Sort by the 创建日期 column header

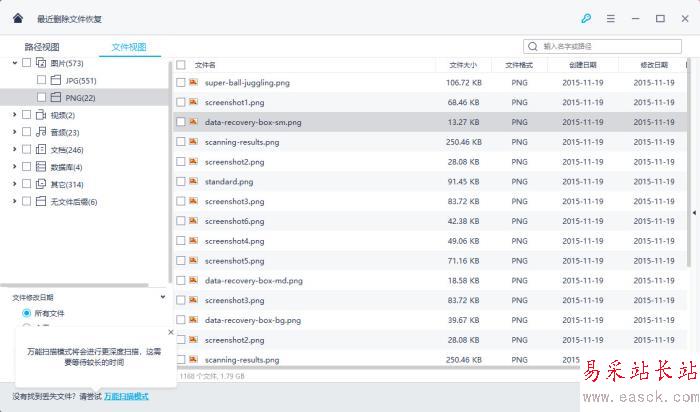[x=583, y=65]
